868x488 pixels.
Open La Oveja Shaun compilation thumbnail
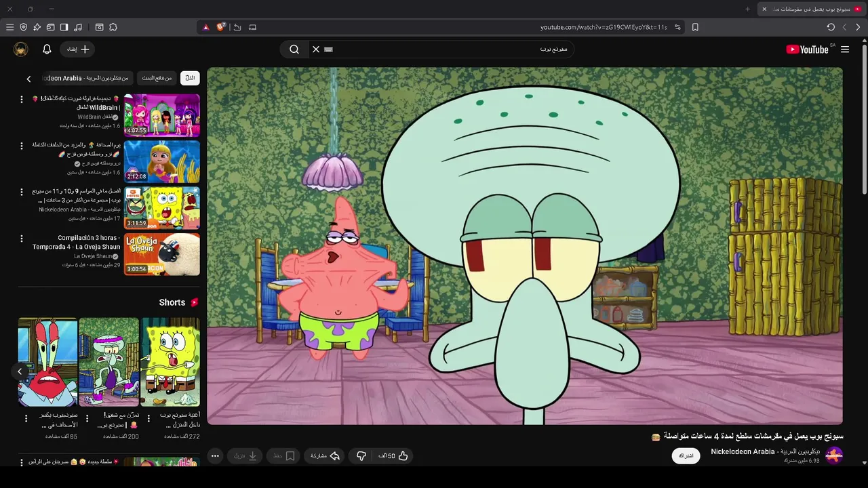tap(162, 254)
